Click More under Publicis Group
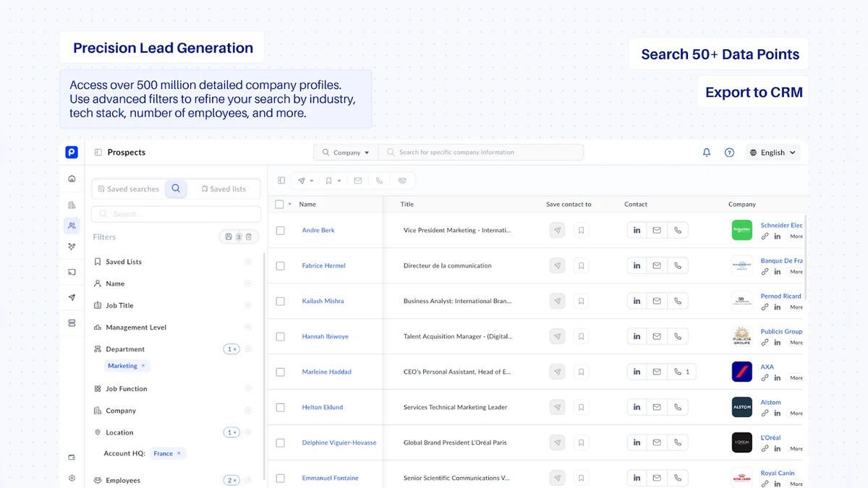 click(796, 343)
